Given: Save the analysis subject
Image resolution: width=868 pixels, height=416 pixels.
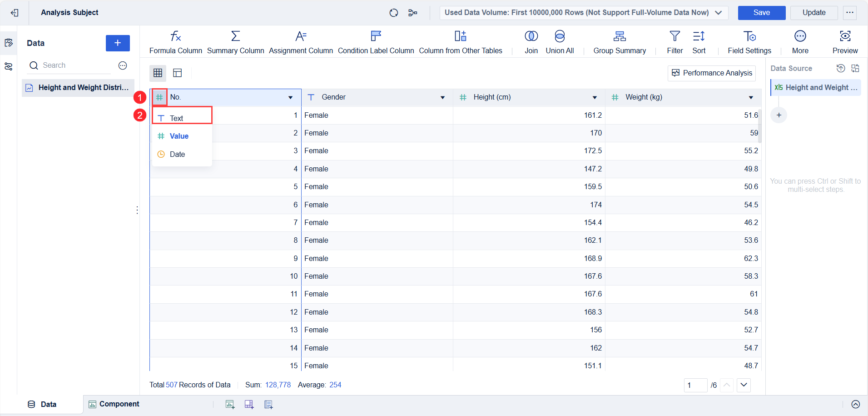Looking at the screenshot, I should (x=762, y=13).
